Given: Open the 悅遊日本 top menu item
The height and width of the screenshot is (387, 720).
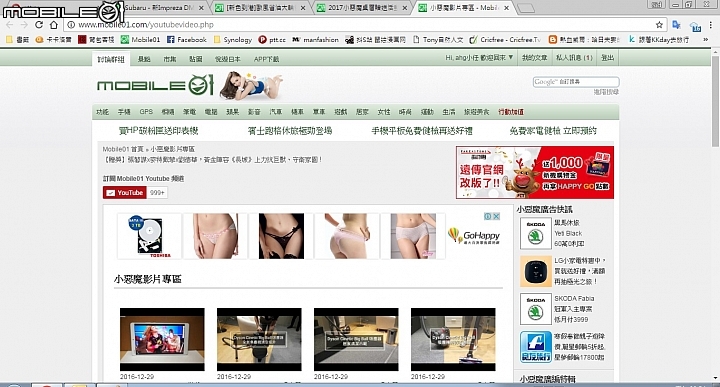Looking at the screenshot, I should point(228,59).
